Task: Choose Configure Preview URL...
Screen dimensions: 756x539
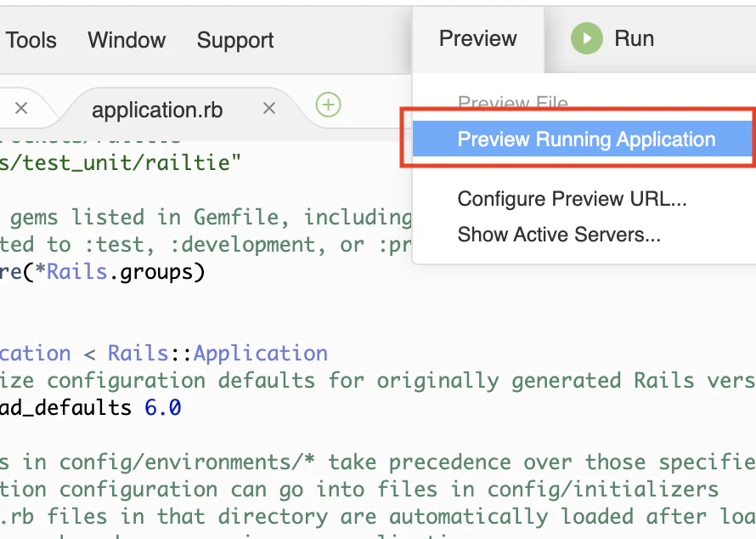Action: pos(573,199)
